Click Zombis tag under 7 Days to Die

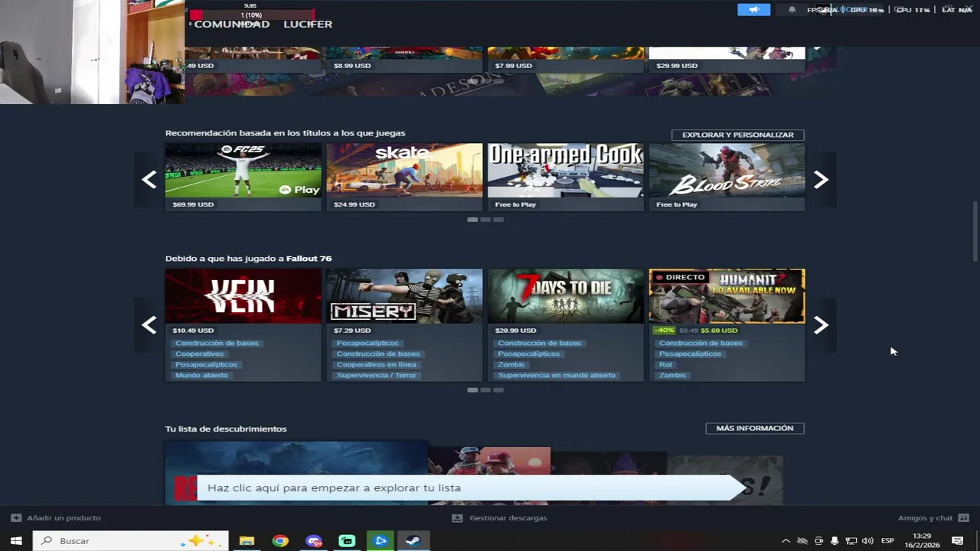(x=511, y=365)
